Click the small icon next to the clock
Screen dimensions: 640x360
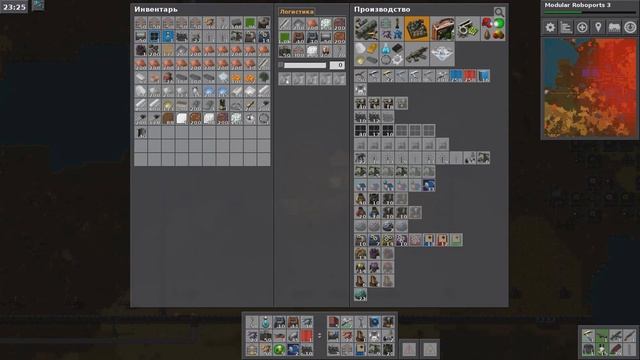[x=38, y=5]
